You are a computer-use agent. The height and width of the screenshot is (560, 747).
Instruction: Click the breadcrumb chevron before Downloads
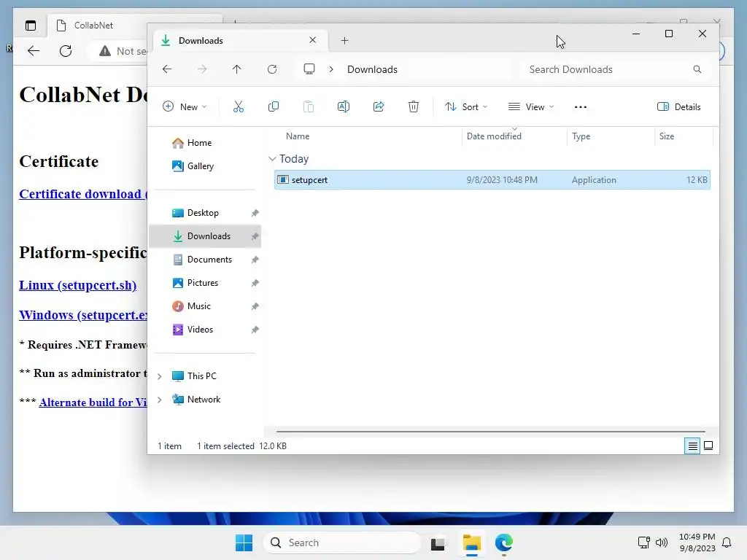click(x=331, y=69)
